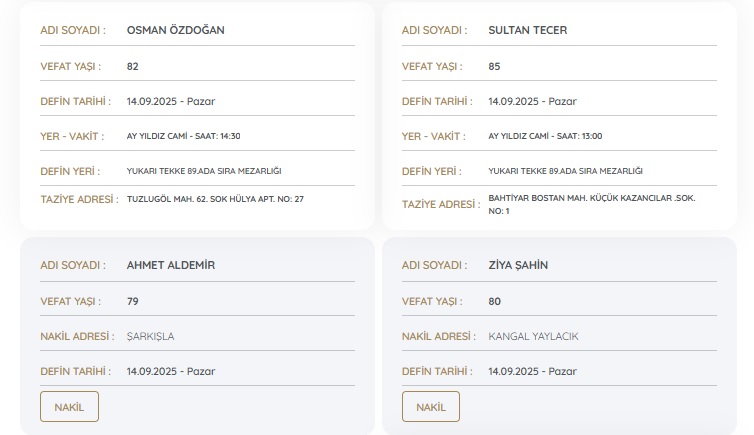The width and height of the screenshot is (754, 435).
Task: Click the death age value 80
Action: tap(494, 301)
